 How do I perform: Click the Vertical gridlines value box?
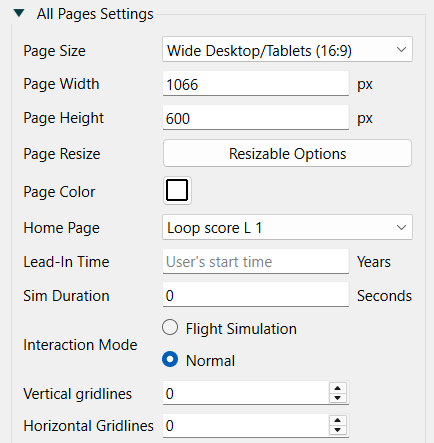pyautogui.click(x=246, y=393)
